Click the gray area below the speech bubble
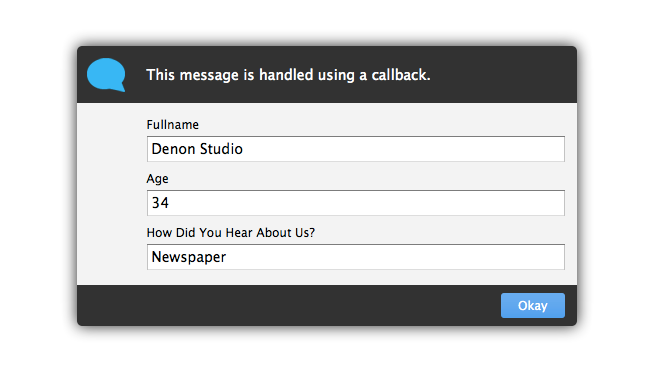 pos(111,193)
